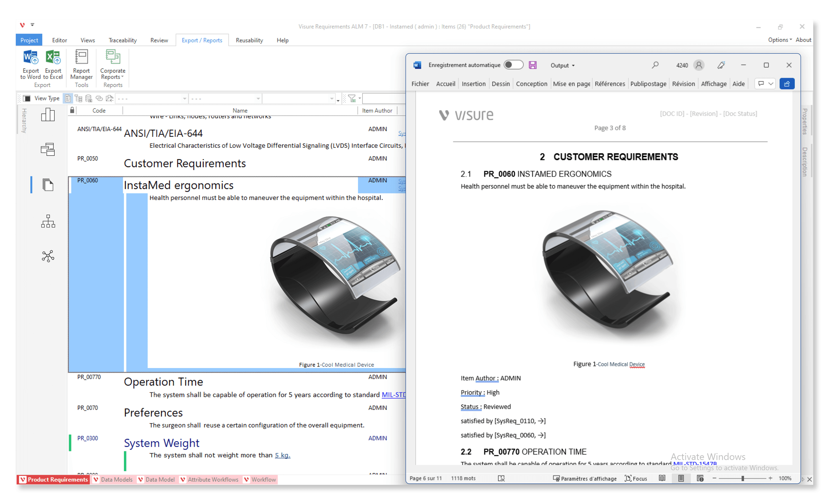Open the first filter combo box

(x=151, y=99)
